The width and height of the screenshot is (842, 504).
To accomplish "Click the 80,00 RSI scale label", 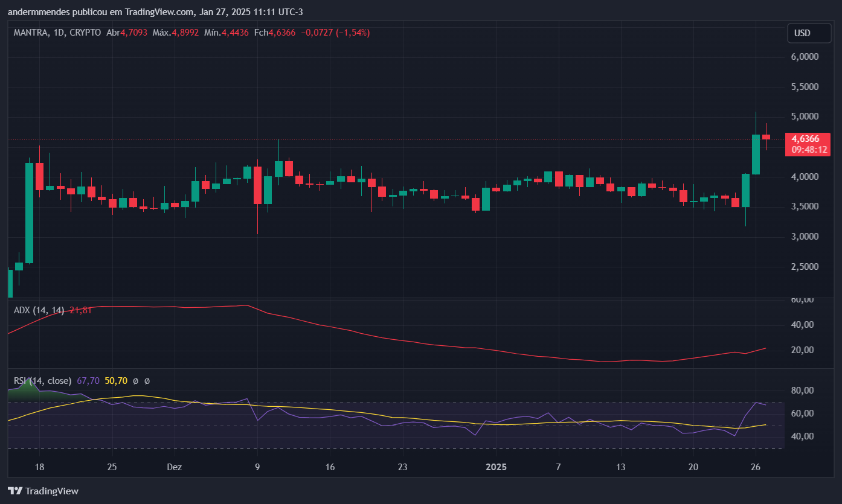I will point(802,391).
